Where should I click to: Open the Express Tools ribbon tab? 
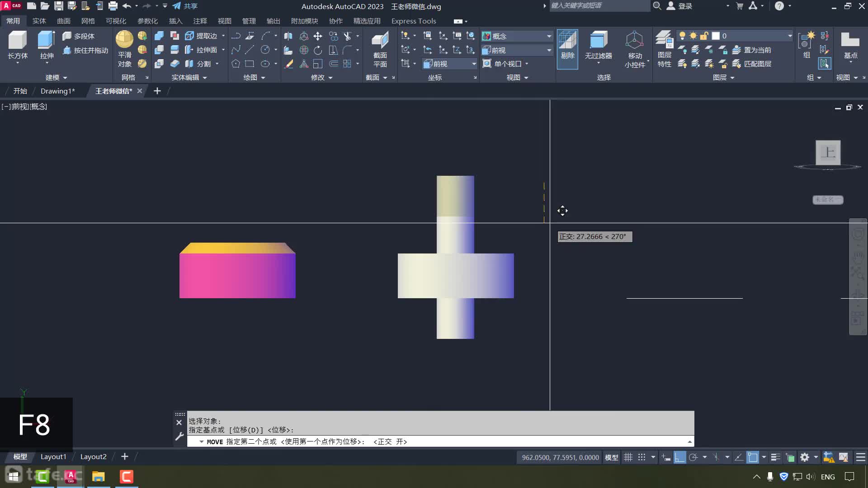coord(414,21)
